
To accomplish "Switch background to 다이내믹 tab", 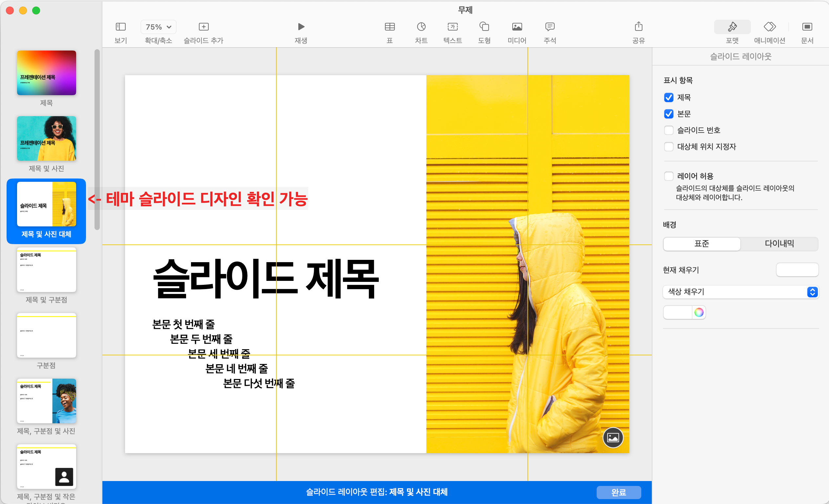I will [x=779, y=243].
